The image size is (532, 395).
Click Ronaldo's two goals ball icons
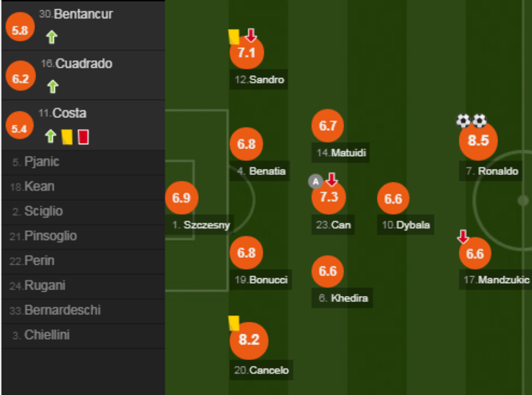[471, 120]
